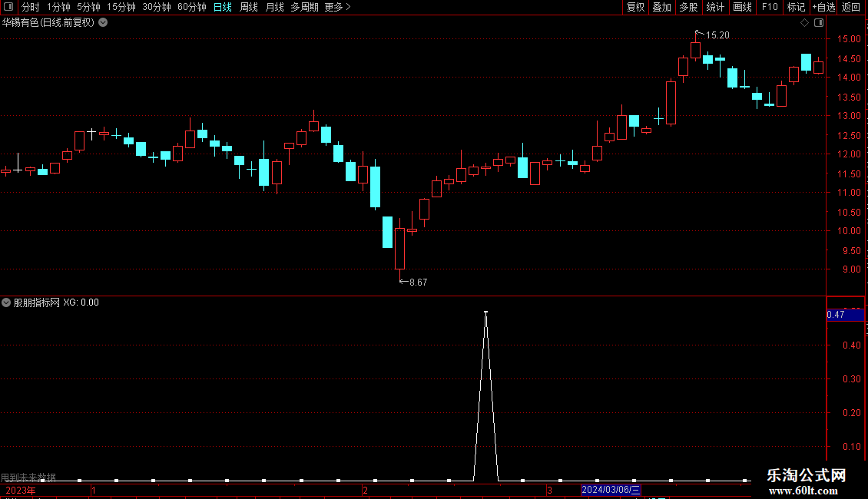This screenshot has height=499, width=868.
Task: Click the 9.00 price axis label
Action: pyautogui.click(x=851, y=269)
